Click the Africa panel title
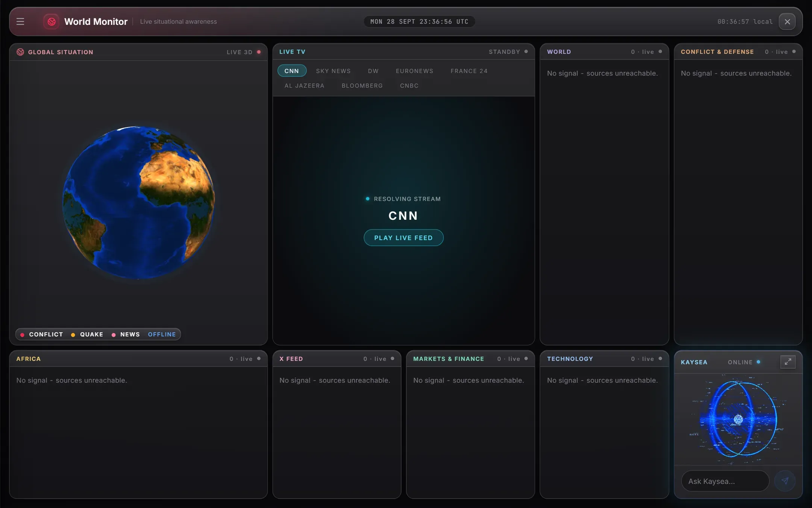 click(x=29, y=359)
